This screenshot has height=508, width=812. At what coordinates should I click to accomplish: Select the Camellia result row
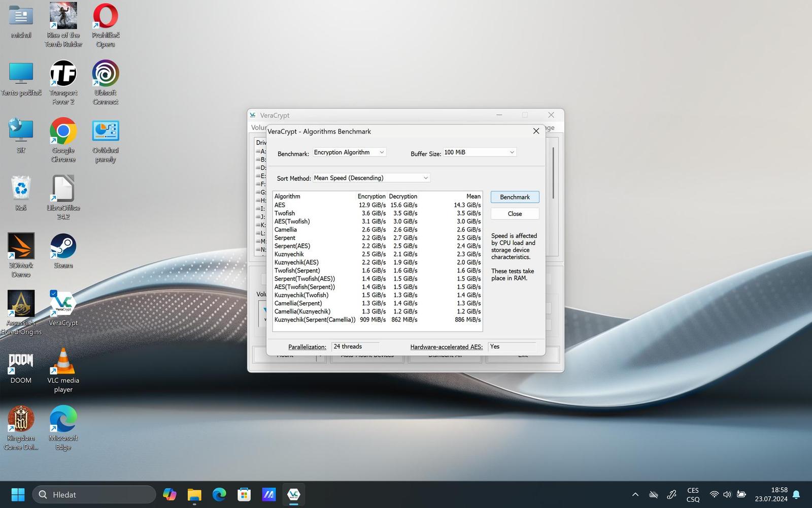pyautogui.click(x=378, y=230)
